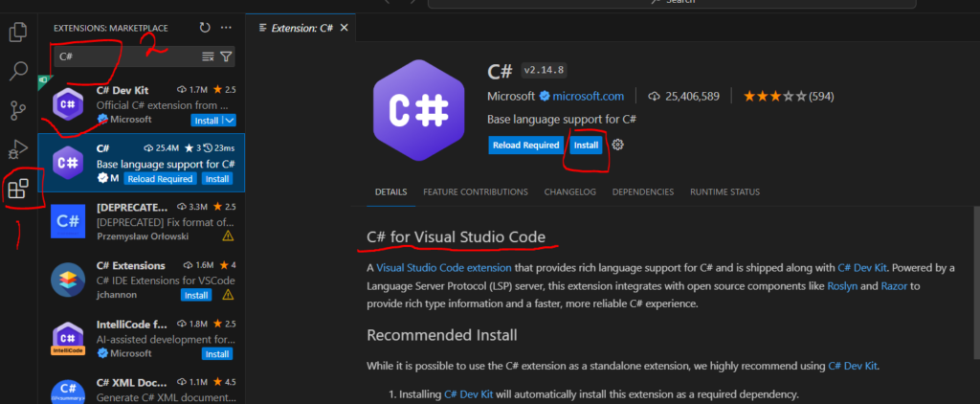Screen dimensions: 980x404
Task: Open the Search view in activity bar
Action: (x=18, y=71)
